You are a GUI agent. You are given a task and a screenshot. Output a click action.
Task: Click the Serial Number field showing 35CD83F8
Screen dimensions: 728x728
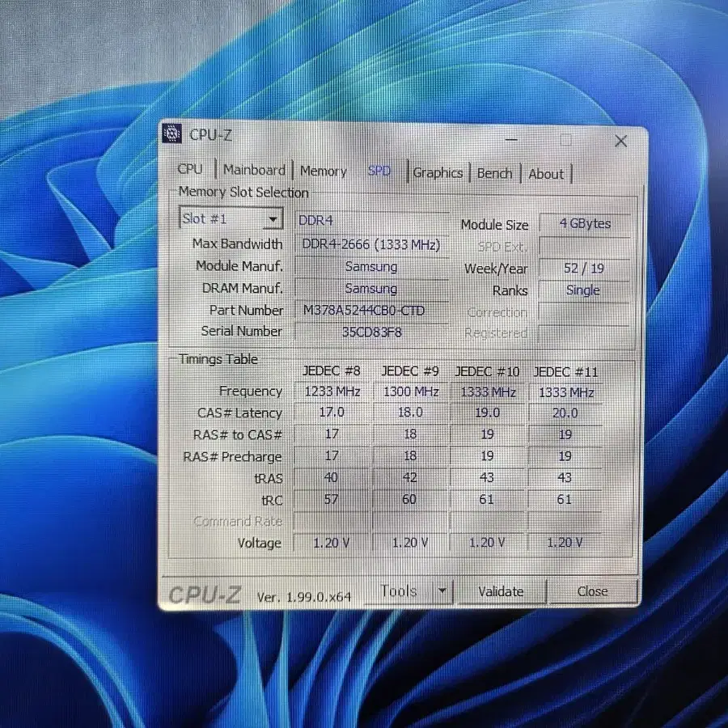pyautogui.click(x=371, y=332)
